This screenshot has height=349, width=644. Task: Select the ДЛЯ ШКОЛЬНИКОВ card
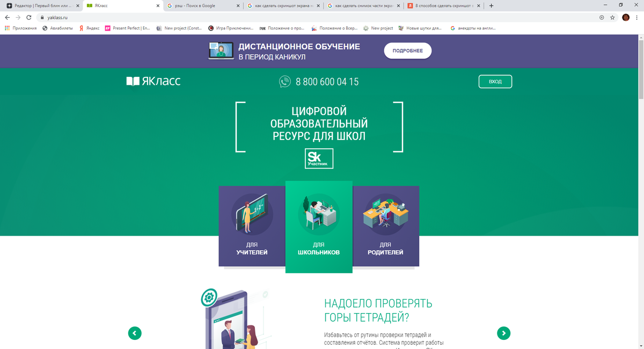(319, 227)
